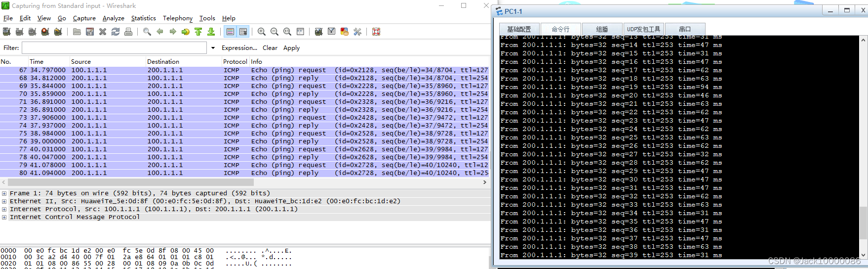Go to specific packet icon
Screen dimensions: 868x269
click(186, 32)
